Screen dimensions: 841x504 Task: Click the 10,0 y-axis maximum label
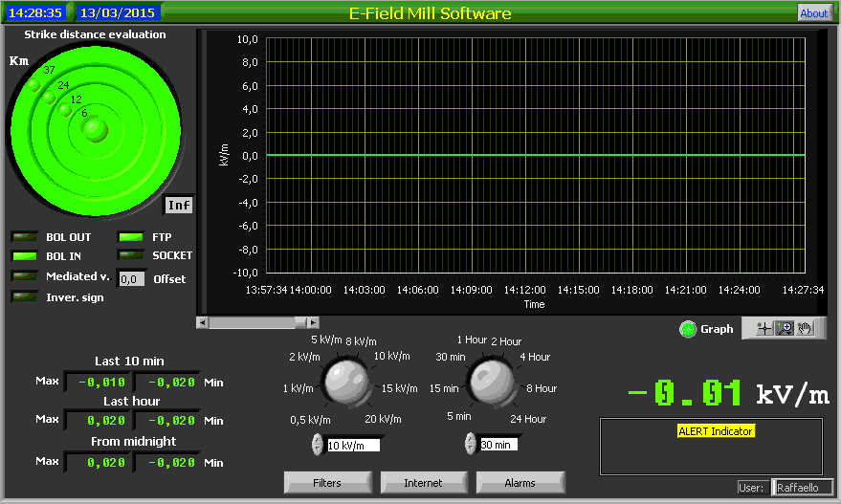tap(247, 39)
